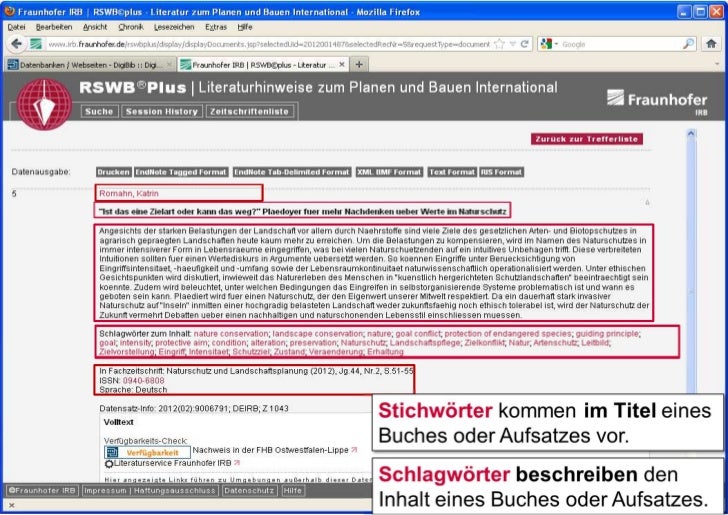This screenshot has height=515, width=728.
Task: Click ISSN link 0940-6808
Action: [x=143, y=380]
